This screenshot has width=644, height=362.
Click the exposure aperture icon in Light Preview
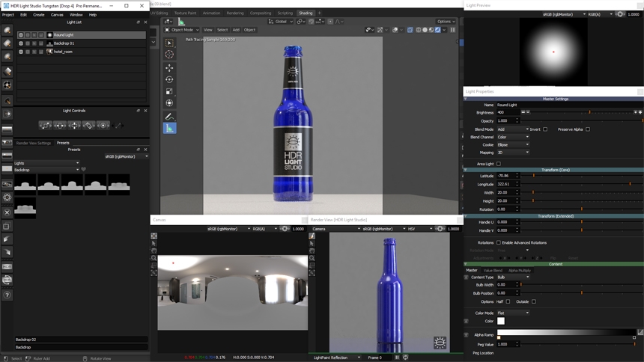(x=620, y=14)
